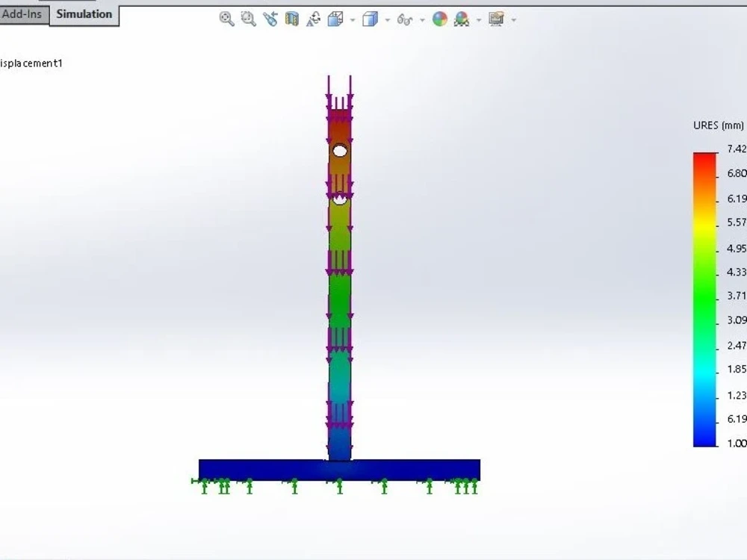Activate the Zoom to Area tool
The image size is (747, 560).
point(247,19)
